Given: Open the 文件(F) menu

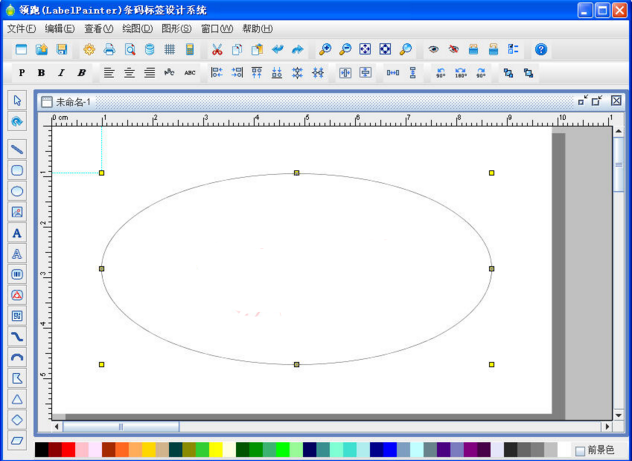Looking at the screenshot, I should 22,29.
